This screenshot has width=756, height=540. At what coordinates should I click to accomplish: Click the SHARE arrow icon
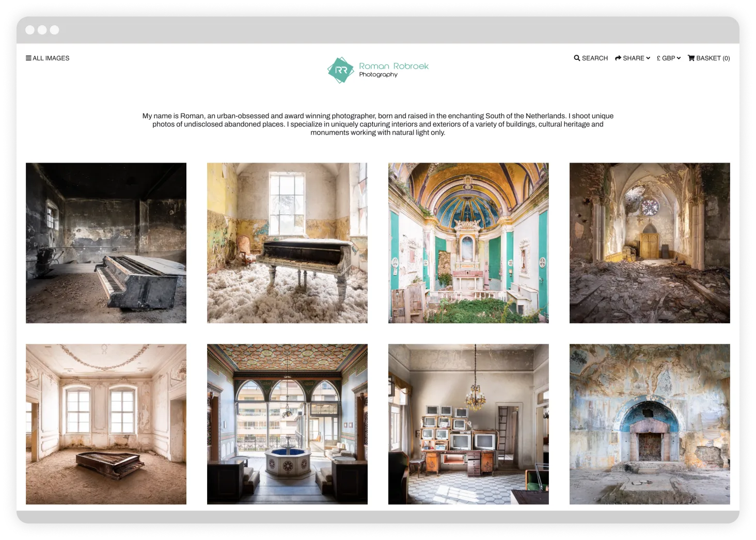618,58
